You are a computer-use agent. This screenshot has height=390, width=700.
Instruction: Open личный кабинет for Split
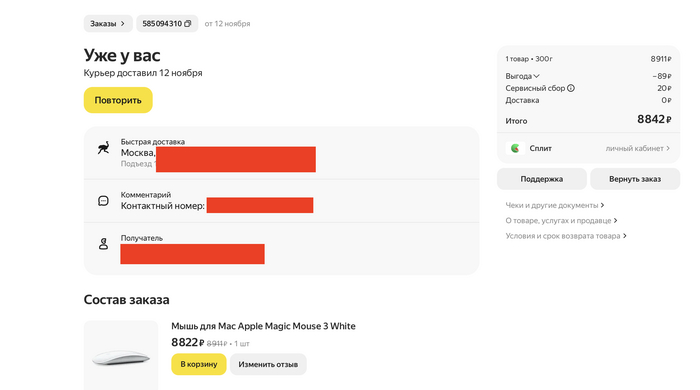(638, 149)
